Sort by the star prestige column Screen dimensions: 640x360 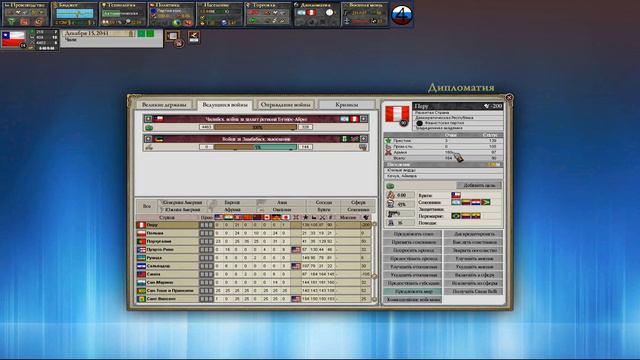(x=305, y=218)
